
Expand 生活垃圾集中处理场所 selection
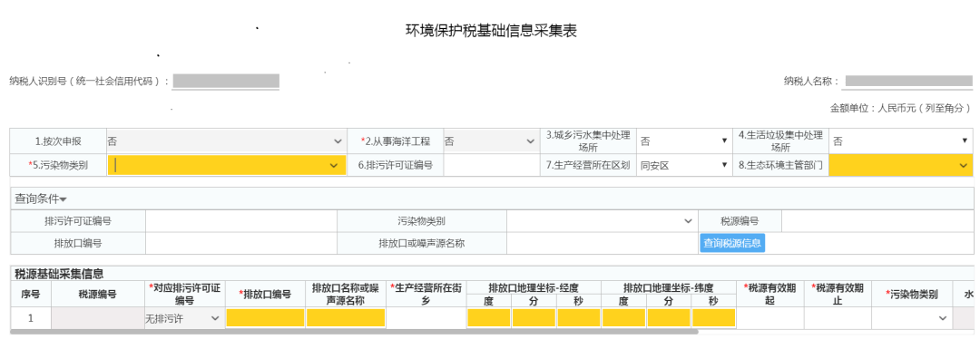pos(901,141)
